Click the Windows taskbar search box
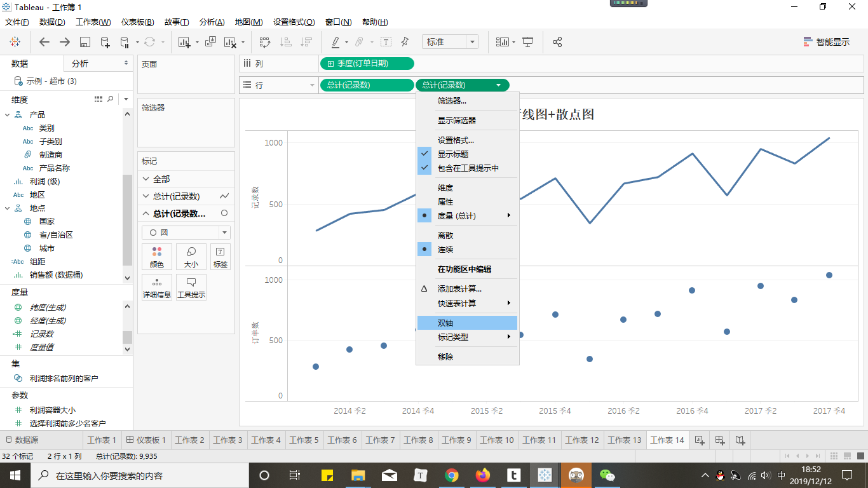Viewport: 868px width, 488px height. [139, 475]
